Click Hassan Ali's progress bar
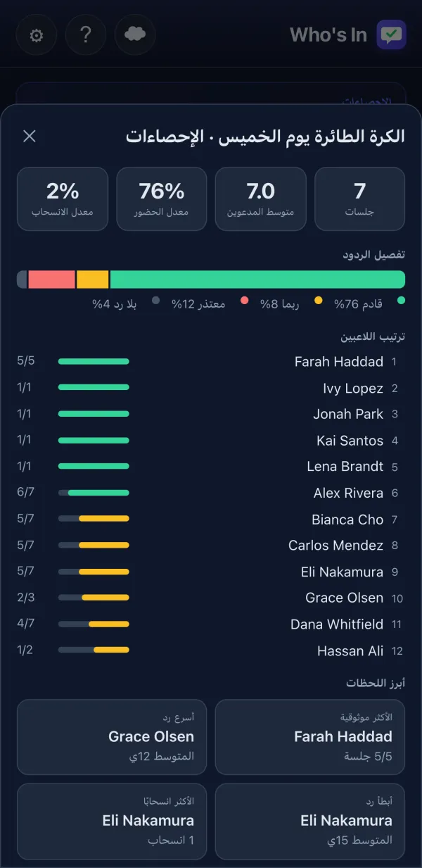This screenshot has height=868, width=422. [94, 650]
